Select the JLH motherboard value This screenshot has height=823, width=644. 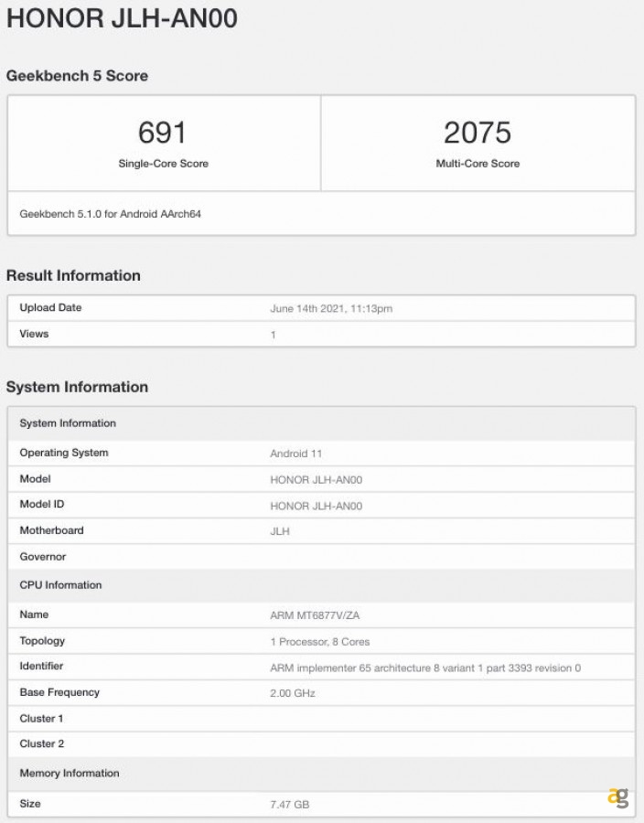[280, 531]
